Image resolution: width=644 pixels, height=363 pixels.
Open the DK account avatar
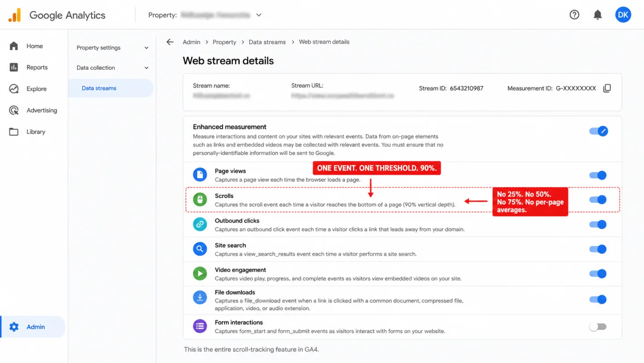coord(623,15)
